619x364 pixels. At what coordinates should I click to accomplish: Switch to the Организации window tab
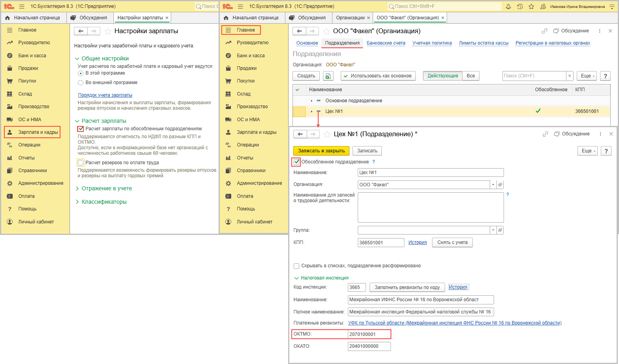[x=350, y=18]
